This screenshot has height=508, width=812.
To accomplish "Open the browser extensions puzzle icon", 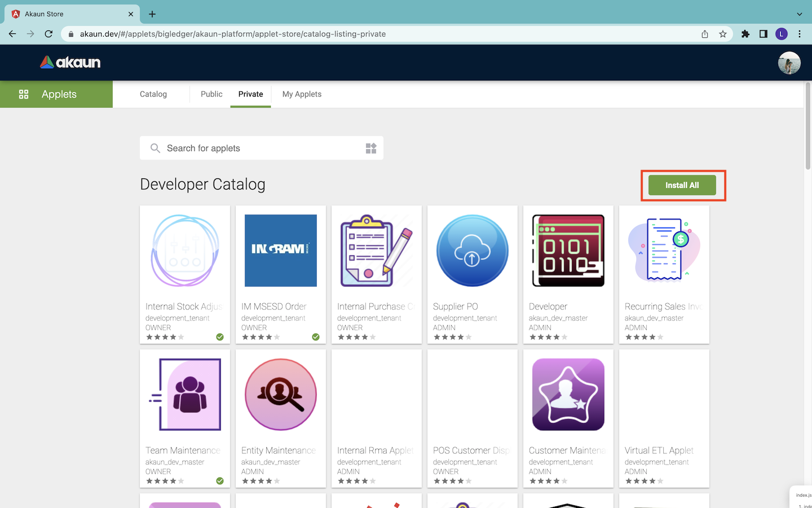I will 745,34.
